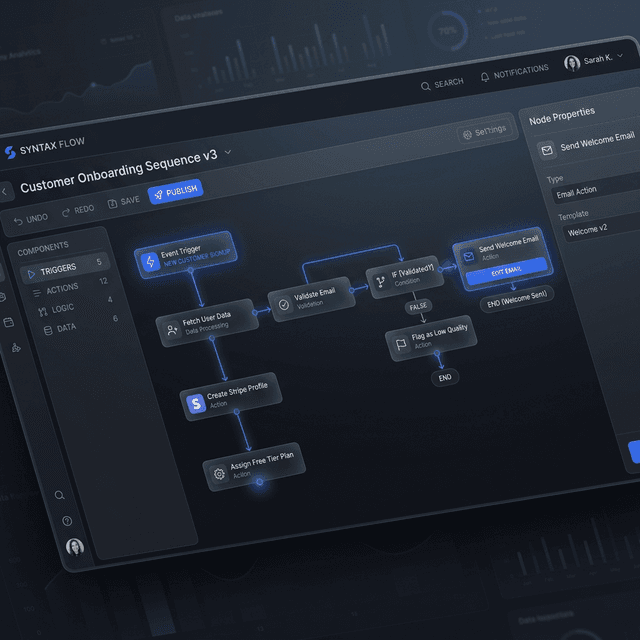Open the Template field showing Welcome v2

tap(602, 227)
